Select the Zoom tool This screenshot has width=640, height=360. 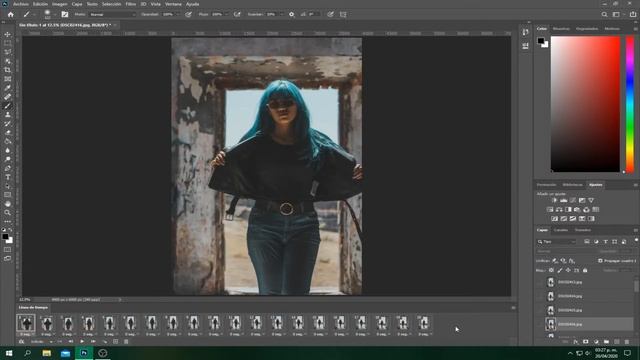tap(7, 213)
